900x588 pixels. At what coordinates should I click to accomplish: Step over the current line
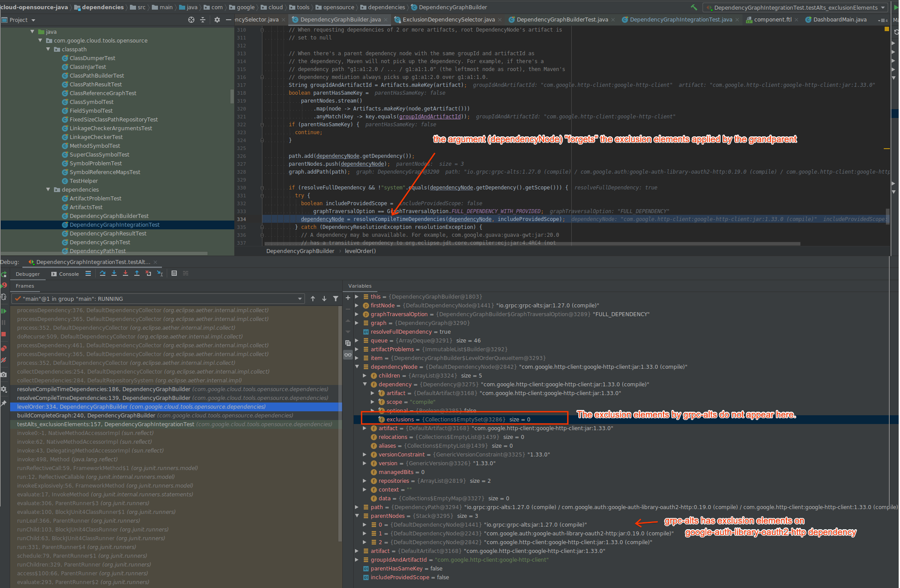[x=103, y=273]
